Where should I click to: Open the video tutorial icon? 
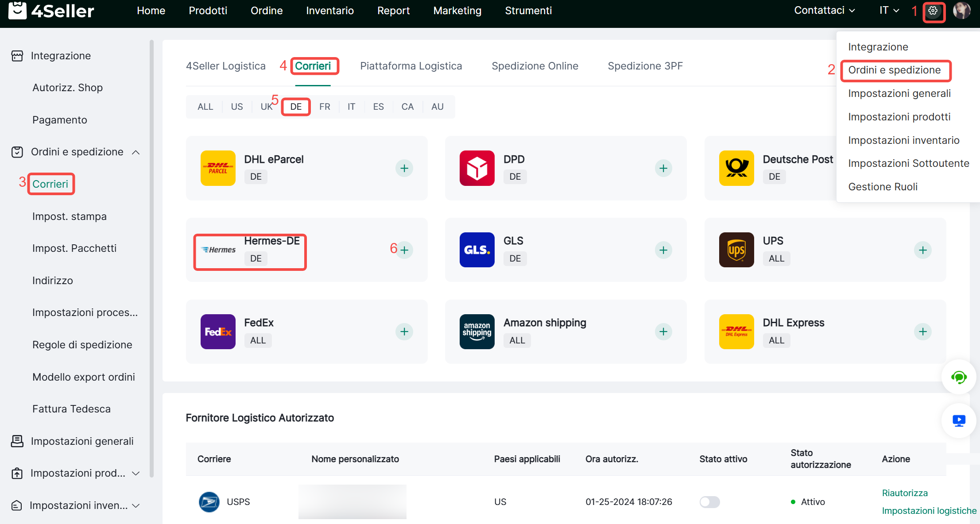point(958,420)
